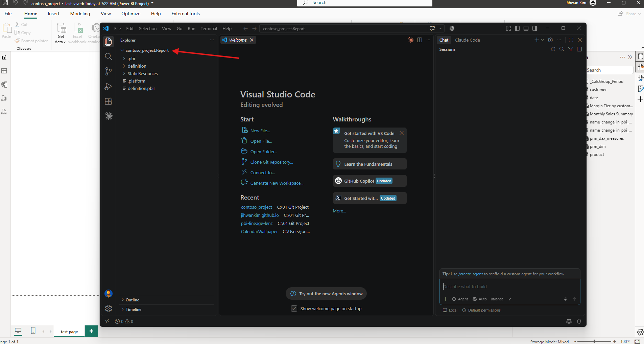Expand the .pbi folder
The height and width of the screenshot is (344, 644).
pos(131,59)
